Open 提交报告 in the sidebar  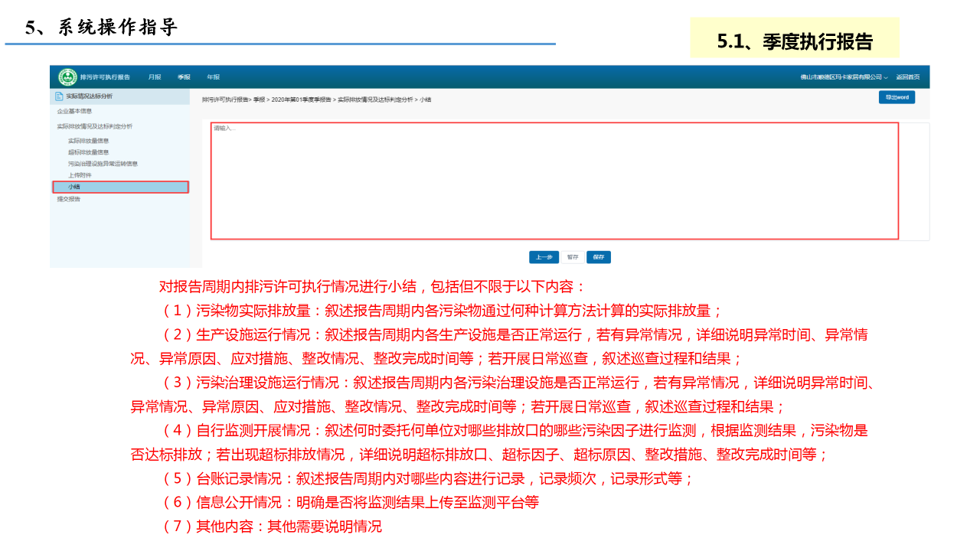tap(68, 199)
